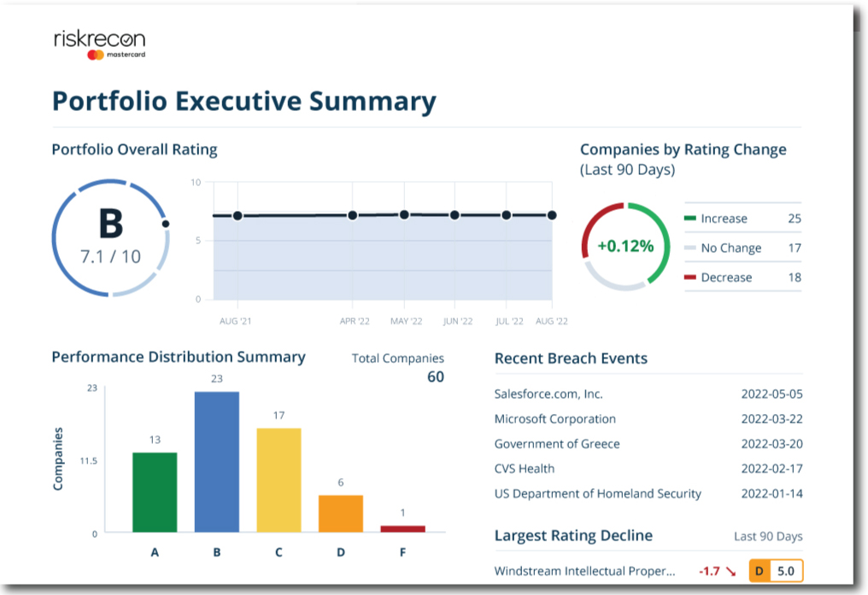Open the Last 90 Days period selector
868x595 pixels.
pyautogui.click(x=769, y=536)
